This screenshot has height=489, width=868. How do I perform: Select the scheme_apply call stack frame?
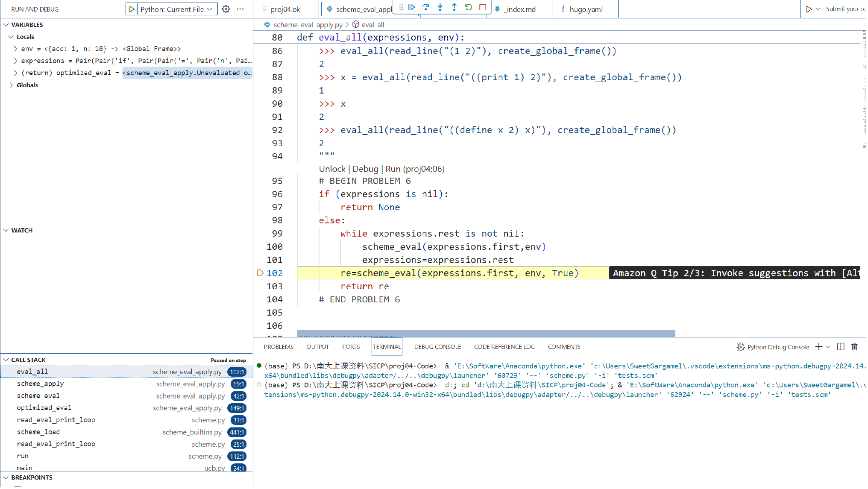tap(41, 384)
